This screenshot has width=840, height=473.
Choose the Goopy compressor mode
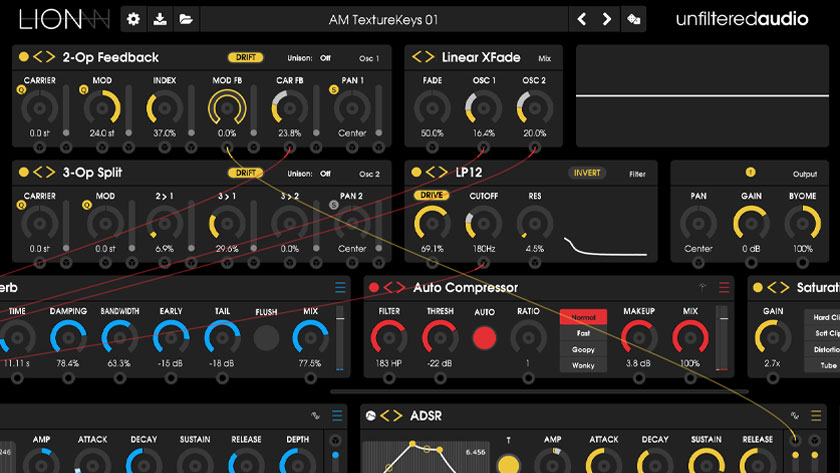[x=583, y=350]
